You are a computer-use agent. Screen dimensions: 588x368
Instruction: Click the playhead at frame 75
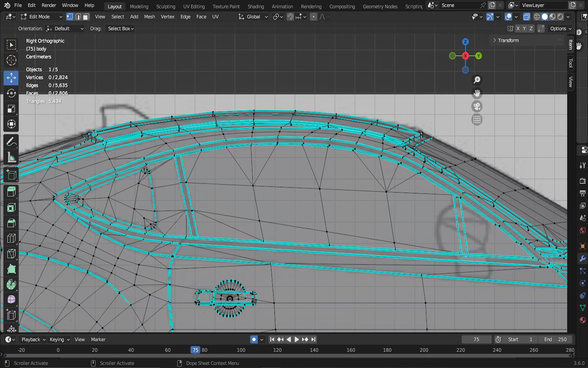tap(195, 350)
